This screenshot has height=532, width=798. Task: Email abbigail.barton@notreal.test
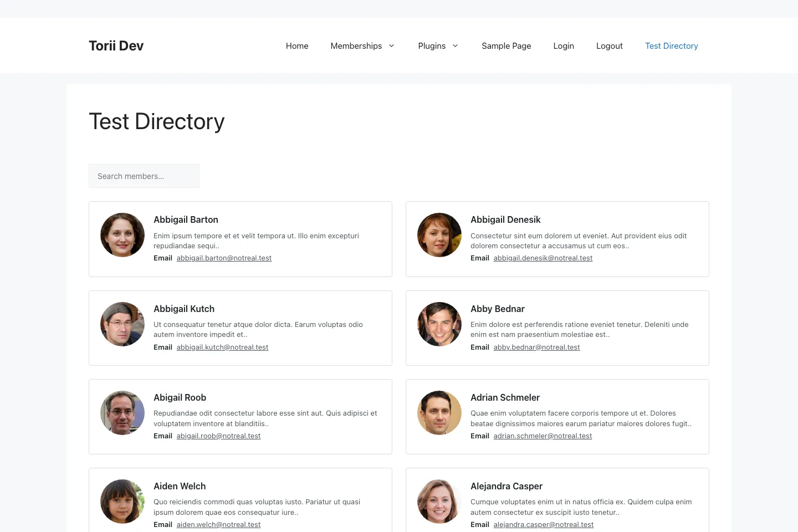coord(224,258)
